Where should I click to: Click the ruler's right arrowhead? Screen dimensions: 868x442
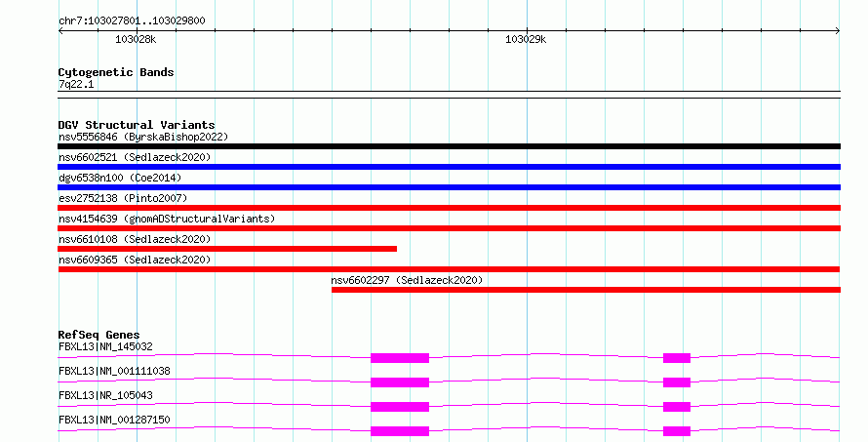click(x=838, y=31)
